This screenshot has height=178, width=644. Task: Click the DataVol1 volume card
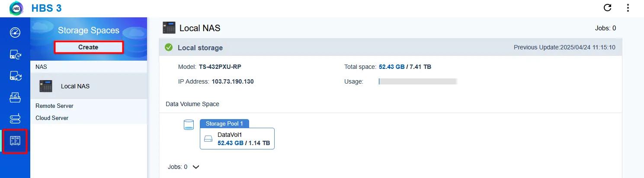pos(237,139)
